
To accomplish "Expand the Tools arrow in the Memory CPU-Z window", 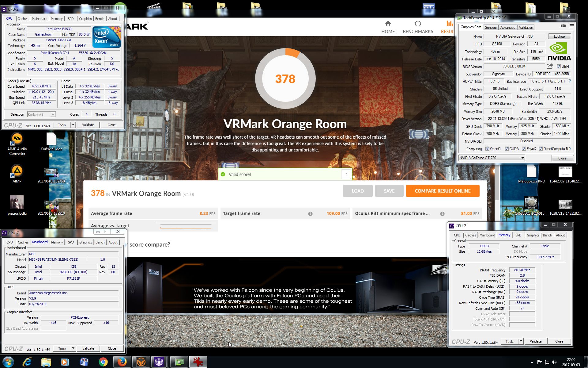I will tap(521, 341).
